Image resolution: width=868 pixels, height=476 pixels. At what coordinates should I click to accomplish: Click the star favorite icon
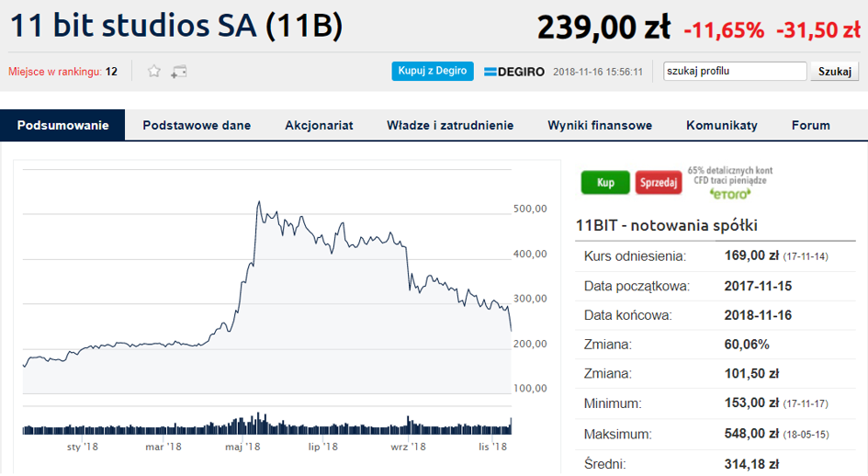[154, 71]
